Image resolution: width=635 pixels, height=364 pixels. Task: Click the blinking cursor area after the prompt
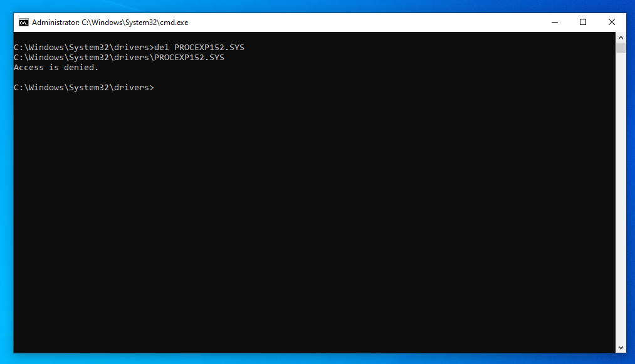[x=158, y=87]
